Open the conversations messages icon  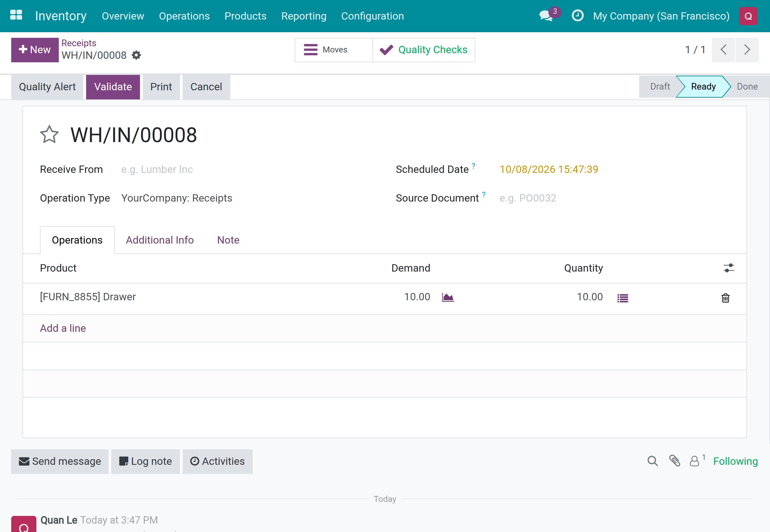pyautogui.click(x=547, y=16)
